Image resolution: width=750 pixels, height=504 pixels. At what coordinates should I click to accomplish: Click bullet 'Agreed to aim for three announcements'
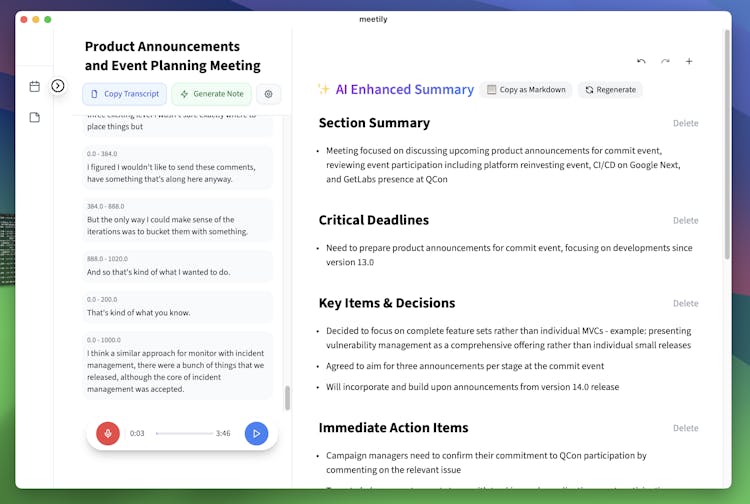(465, 366)
